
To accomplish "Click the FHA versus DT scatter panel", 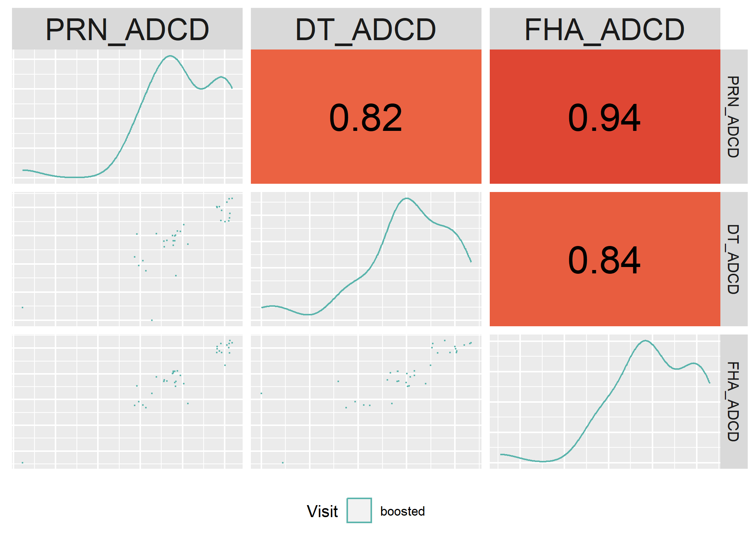I will tap(366, 402).
